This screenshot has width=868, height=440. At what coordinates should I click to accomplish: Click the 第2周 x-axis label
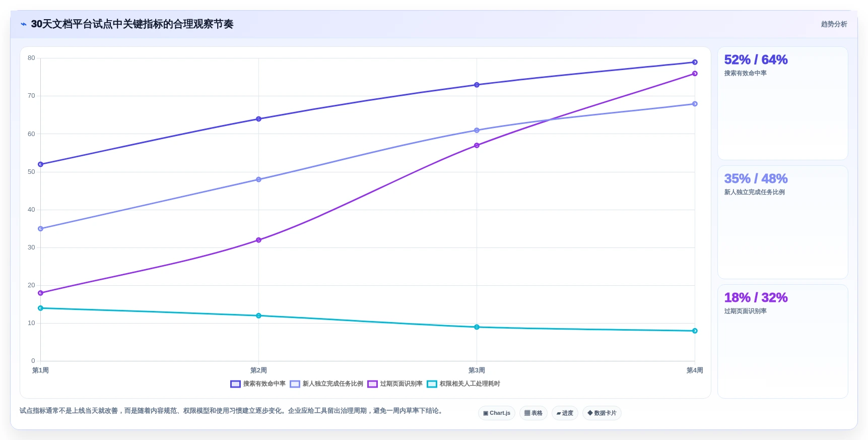tap(258, 370)
